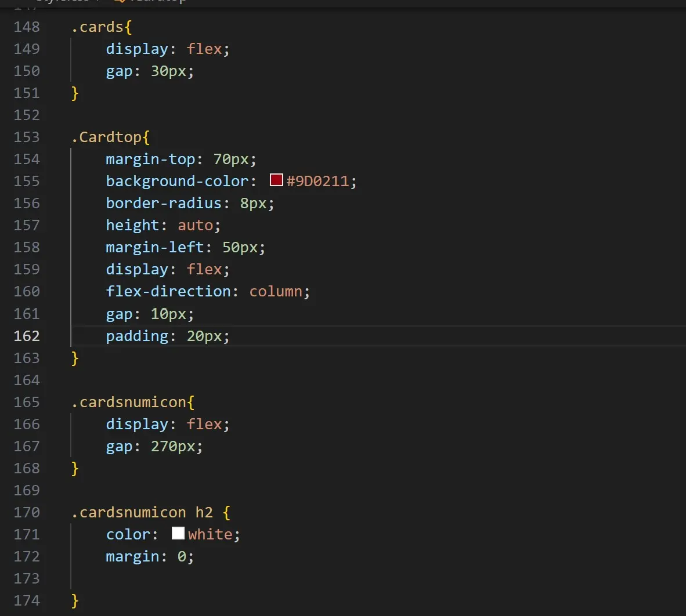Click the display property on line 149
The image size is (686, 616).
(137, 49)
